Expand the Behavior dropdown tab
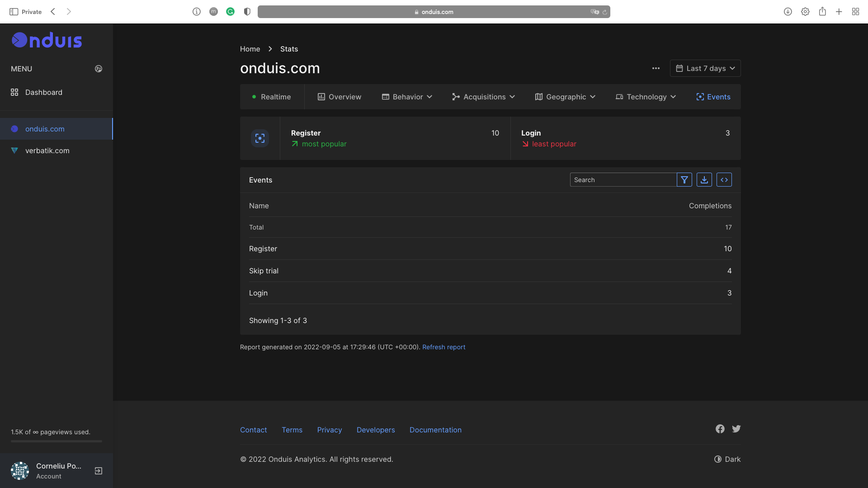Viewport: 868px width, 488px height. point(407,97)
